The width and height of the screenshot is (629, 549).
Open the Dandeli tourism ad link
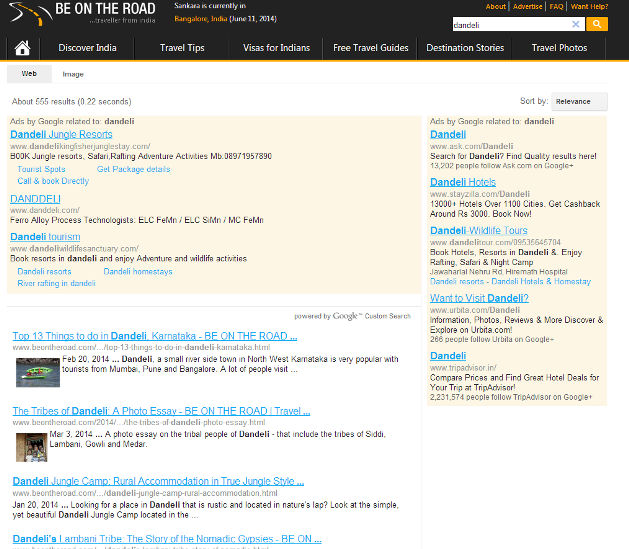coord(45,237)
